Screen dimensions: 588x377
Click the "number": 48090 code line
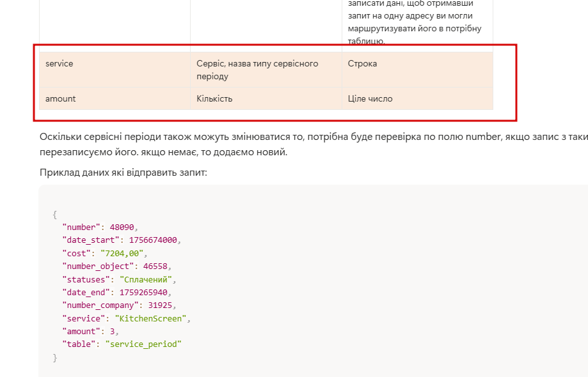click(x=100, y=227)
